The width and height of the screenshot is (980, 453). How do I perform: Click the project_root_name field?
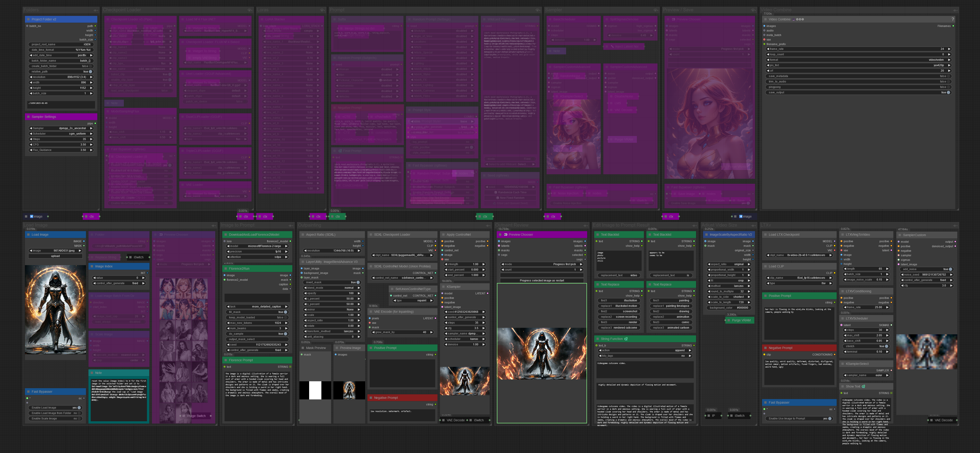tap(61, 44)
